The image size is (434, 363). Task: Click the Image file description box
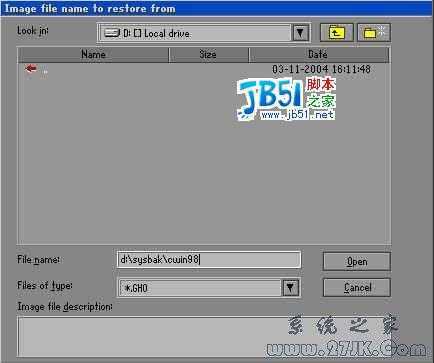click(x=204, y=337)
